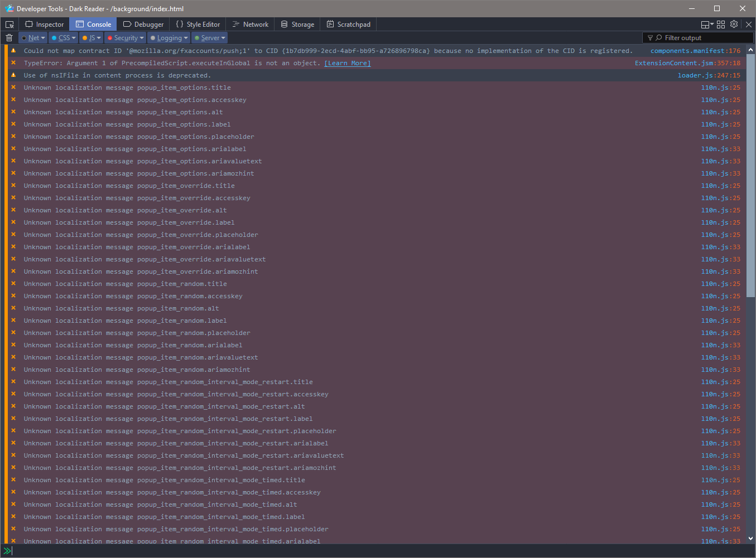Open source link loader.js:247:15

point(709,75)
